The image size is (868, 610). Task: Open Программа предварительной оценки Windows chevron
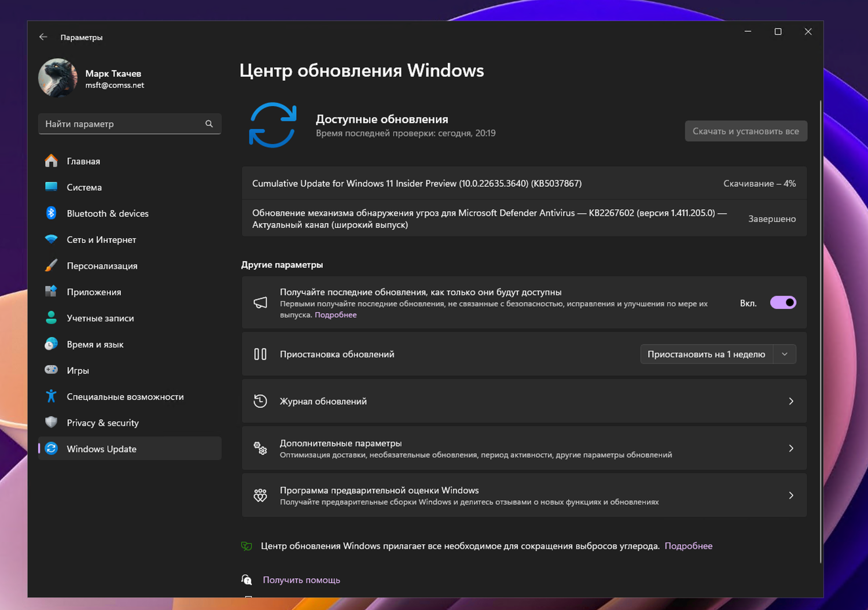coord(791,496)
